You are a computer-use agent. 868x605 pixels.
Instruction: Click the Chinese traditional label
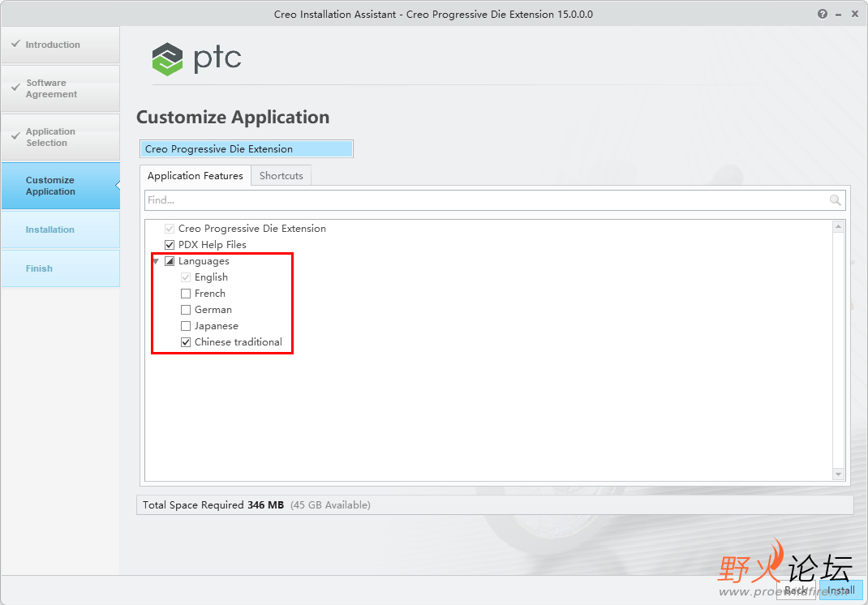(x=238, y=342)
